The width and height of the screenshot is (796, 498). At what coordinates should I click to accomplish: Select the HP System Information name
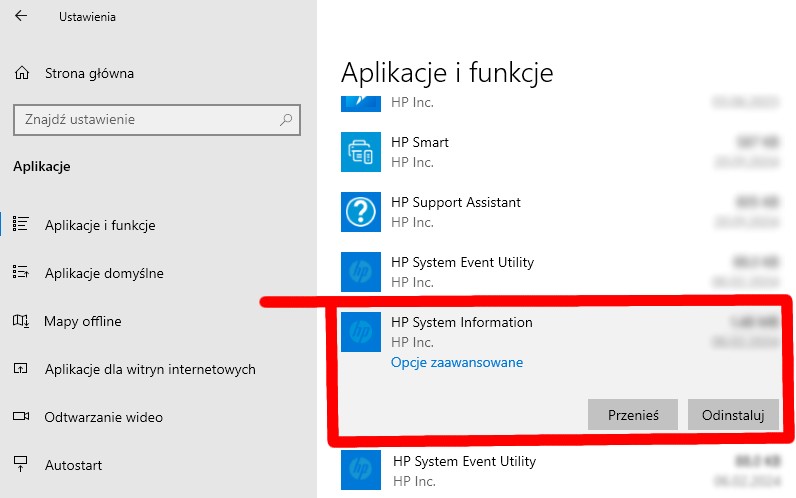pyautogui.click(x=461, y=322)
